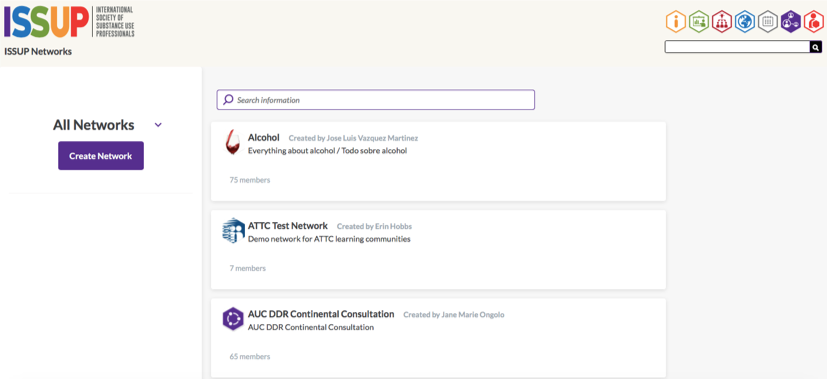The image size is (827, 379).
Task: Click the Create Network button
Action: 101,156
